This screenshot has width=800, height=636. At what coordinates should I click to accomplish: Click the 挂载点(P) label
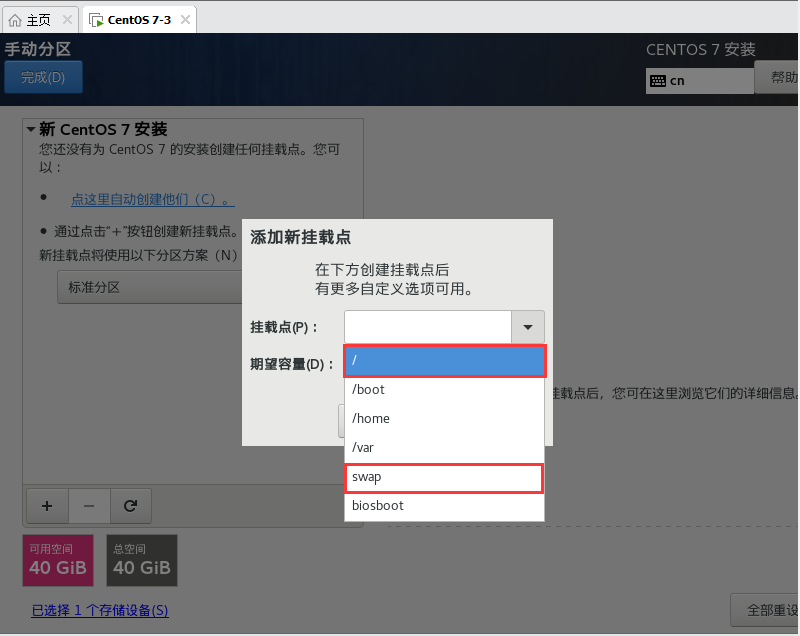pyautogui.click(x=283, y=327)
